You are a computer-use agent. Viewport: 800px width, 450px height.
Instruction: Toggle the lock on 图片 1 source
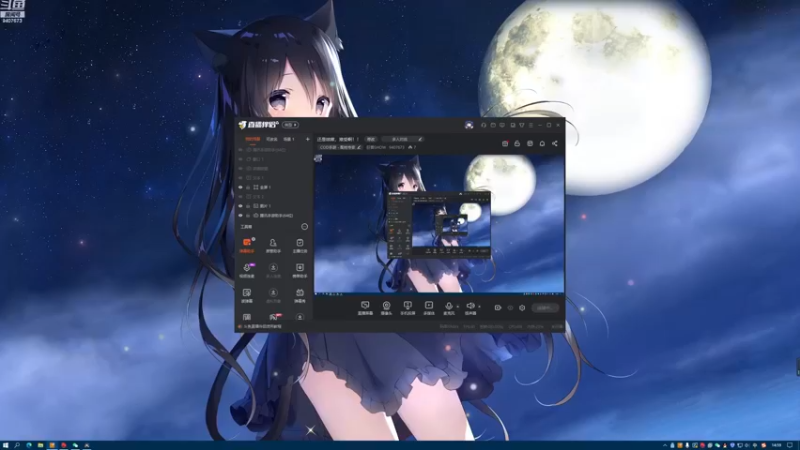click(x=248, y=206)
